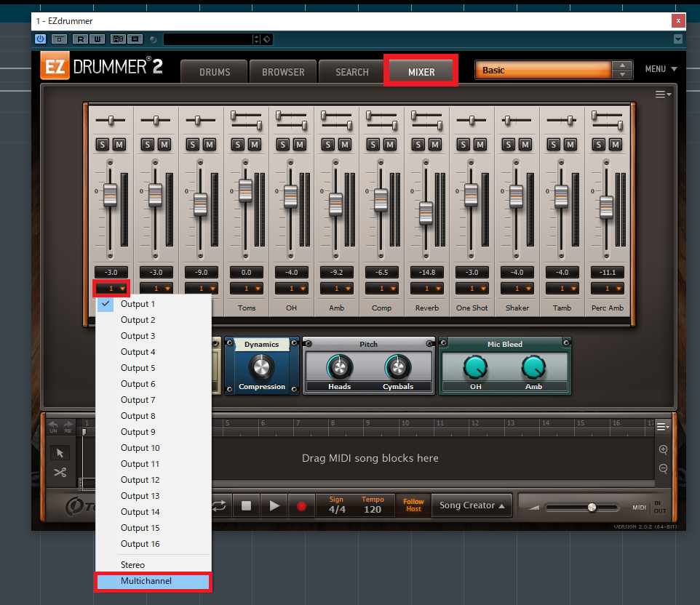Viewport: 700px width, 605px height.
Task: Solo the Toms channel
Action: pos(237,145)
